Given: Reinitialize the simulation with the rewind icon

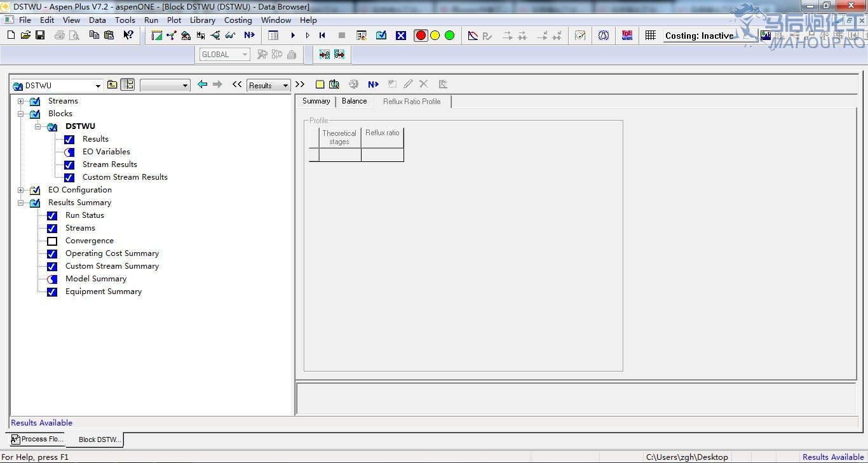Looking at the screenshot, I should 322,36.
